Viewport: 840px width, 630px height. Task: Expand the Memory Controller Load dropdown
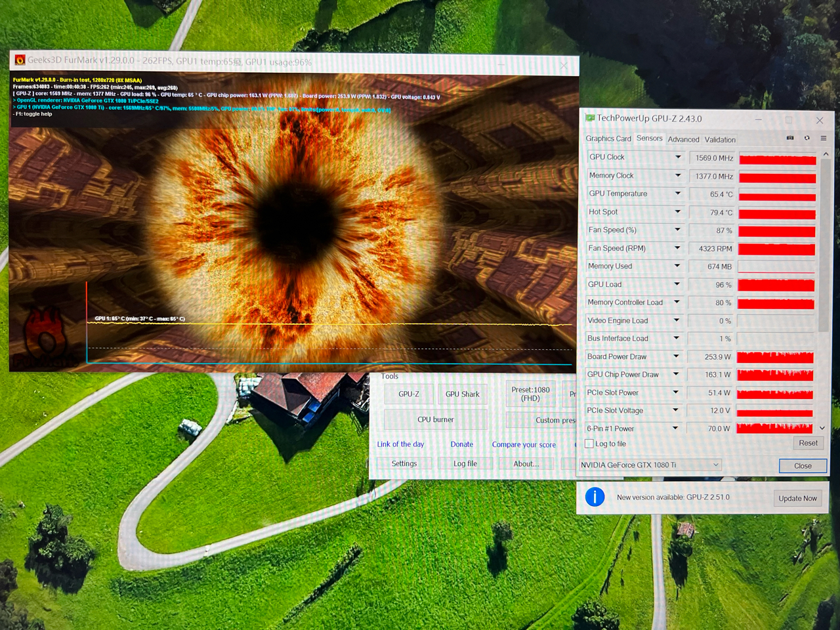(x=677, y=302)
